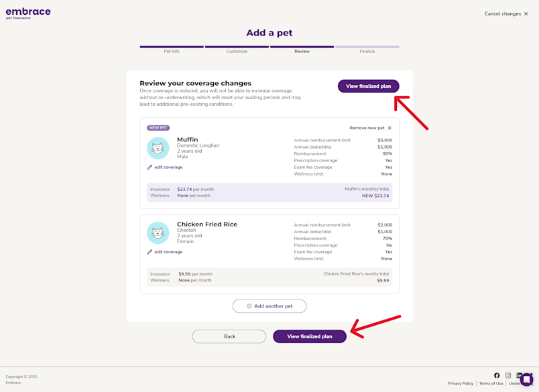Open the Instagram icon in footer

(x=507, y=375)
